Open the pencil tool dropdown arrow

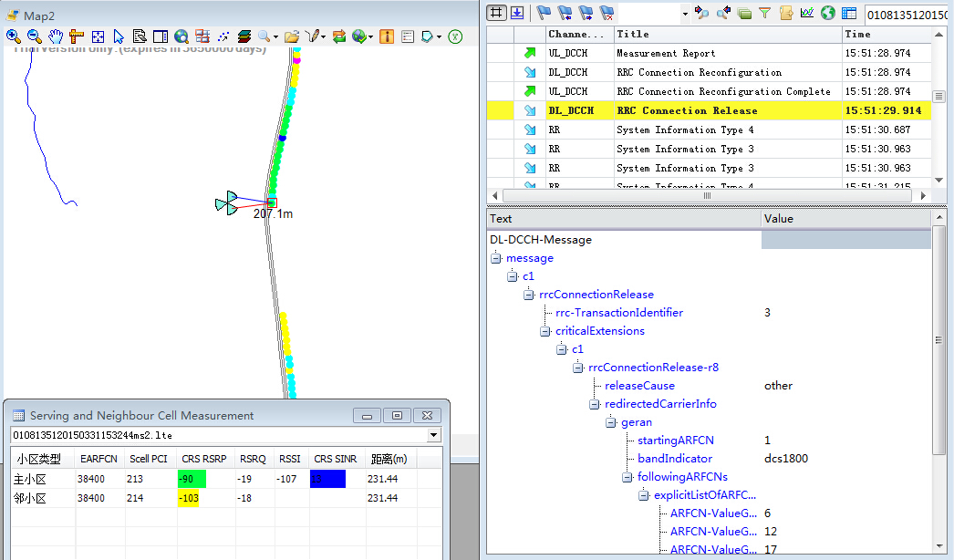pos(323,37)
